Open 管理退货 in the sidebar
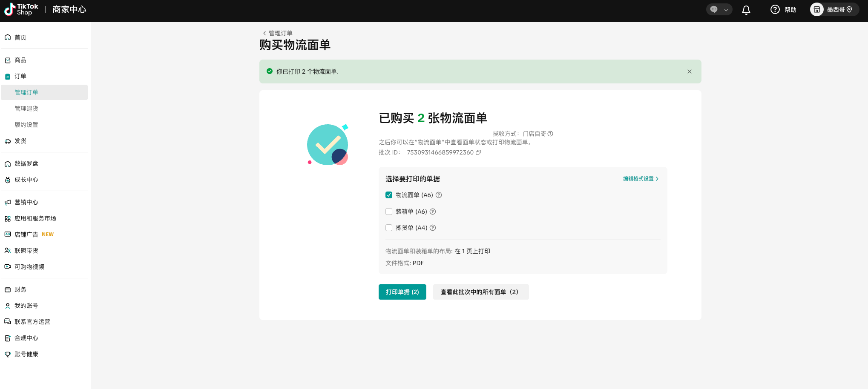 [26, 109]
